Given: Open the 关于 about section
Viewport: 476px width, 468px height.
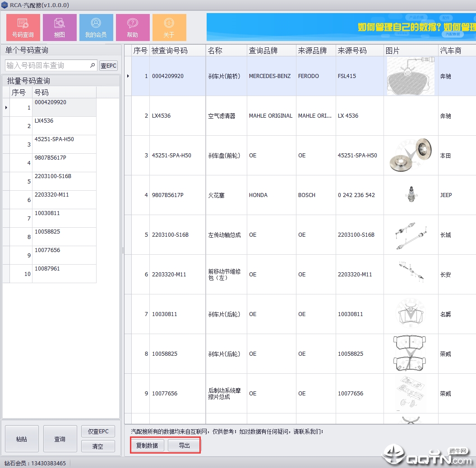Looking at the screenshot, I should (169, 28).
